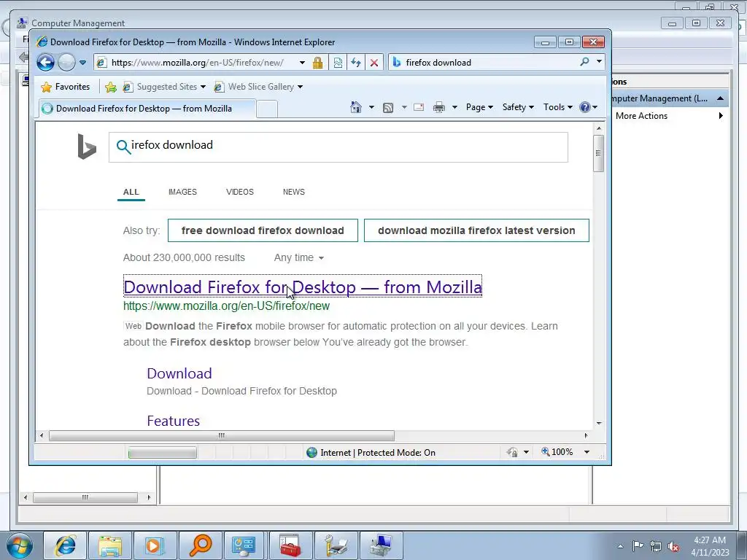Click Add to Favorites Bar star icon
The height and width of the screenshot is (560, 747).
tap(111, 87)
